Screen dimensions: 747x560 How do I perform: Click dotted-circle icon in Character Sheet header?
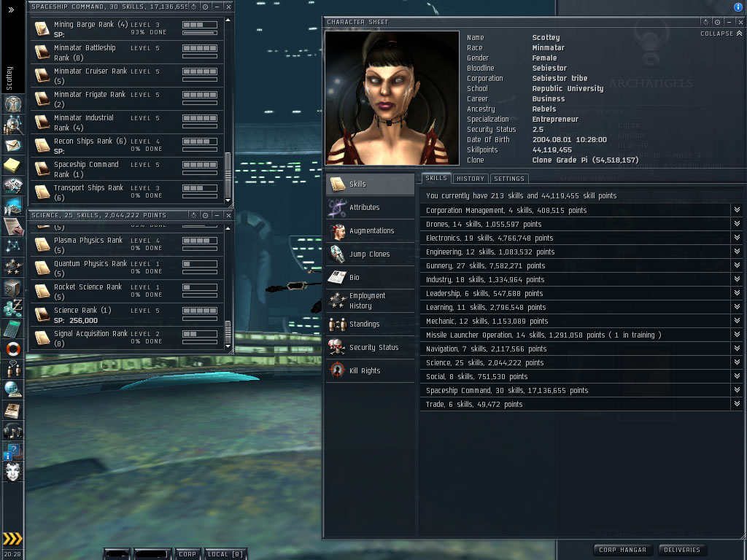[706, 22]
